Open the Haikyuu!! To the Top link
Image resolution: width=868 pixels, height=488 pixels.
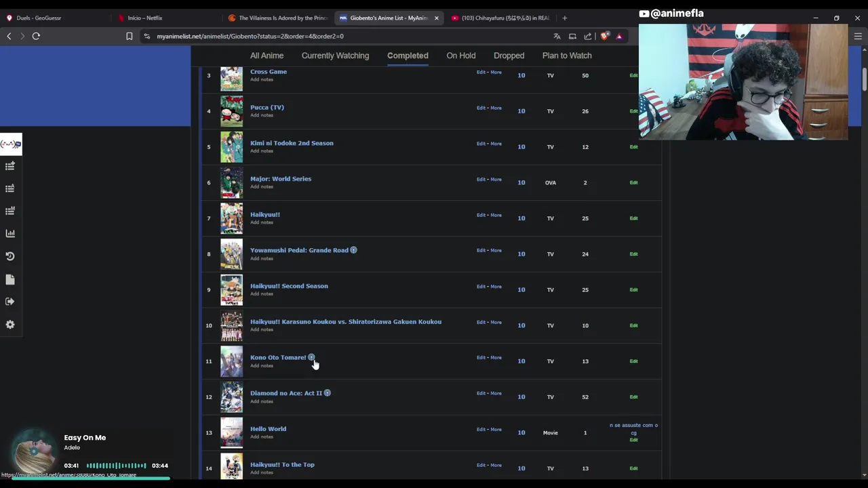282,465
